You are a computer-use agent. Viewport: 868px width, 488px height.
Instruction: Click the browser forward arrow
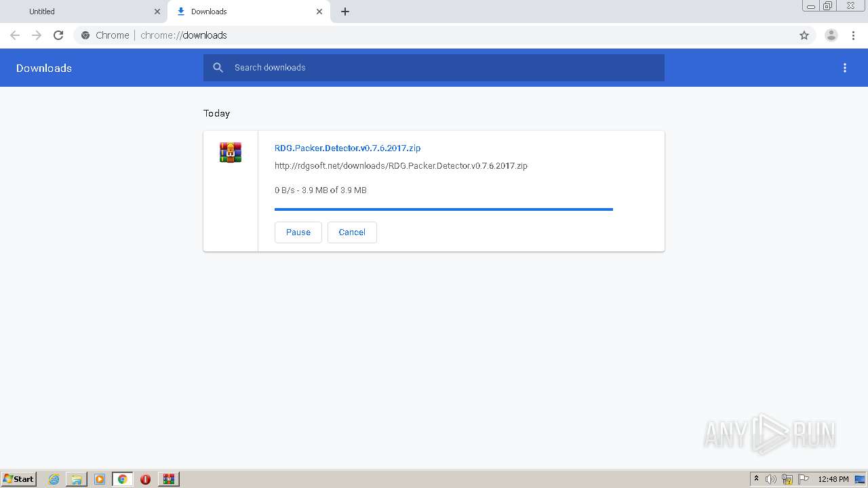click(x=37, y=35)
